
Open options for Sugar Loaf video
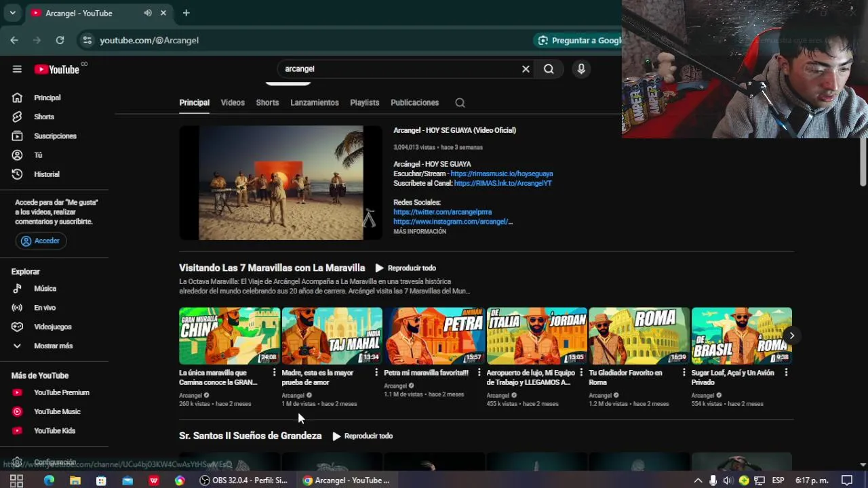tap(786, 373)
